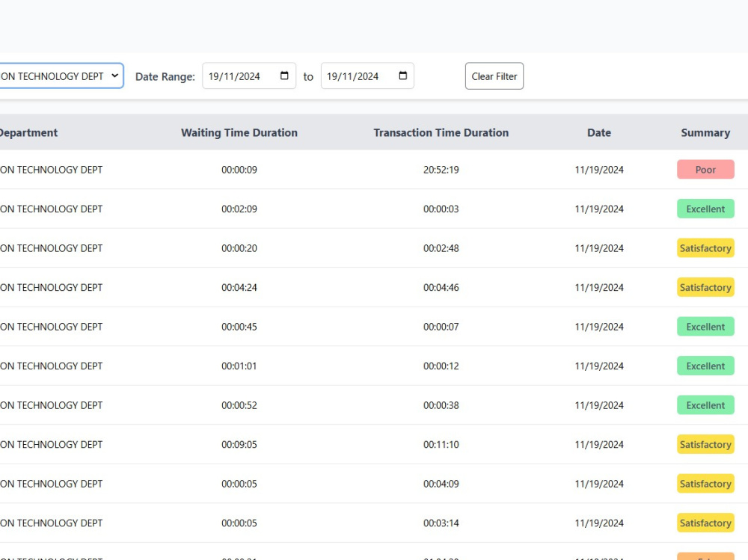
Task: Select waiting time 00:00:45 cell
Action: point(239,327)
